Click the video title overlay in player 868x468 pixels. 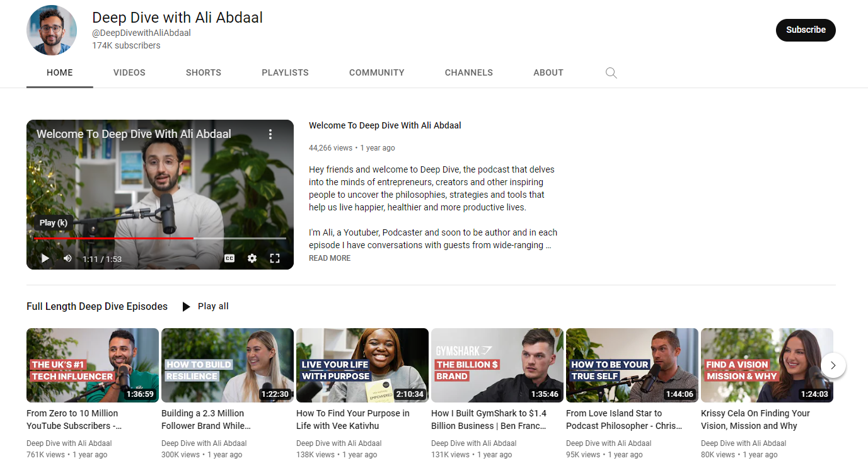(x=134, y=134)
